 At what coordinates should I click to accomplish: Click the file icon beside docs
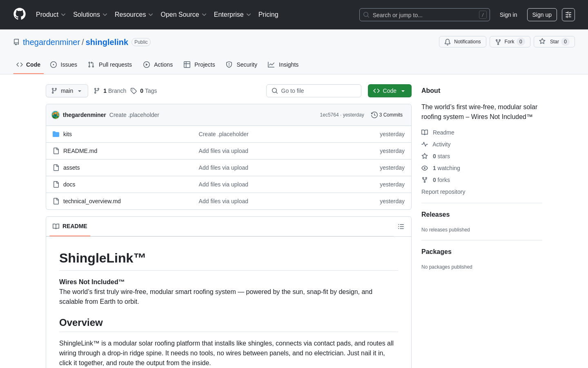(x=56, y=184)
